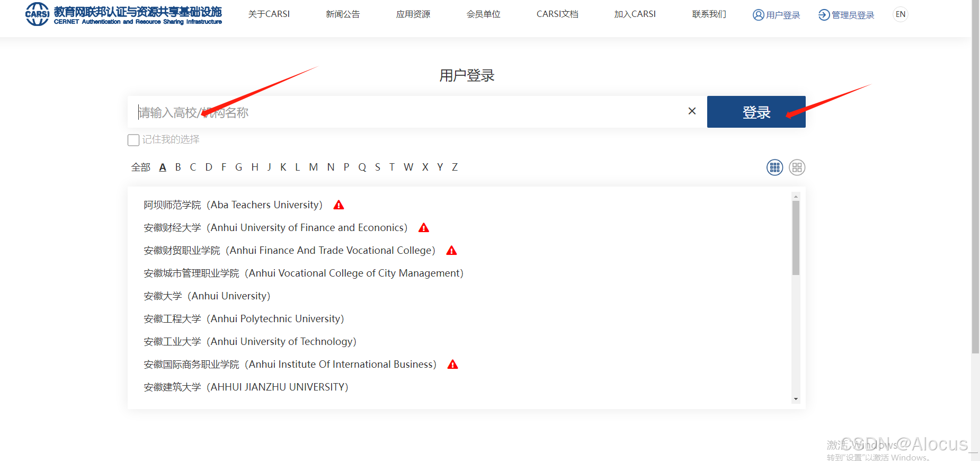This screenshot has width=980, height=461.
Task: Select 安徽财经大学 from the list
Action: (x=275, y=228)
